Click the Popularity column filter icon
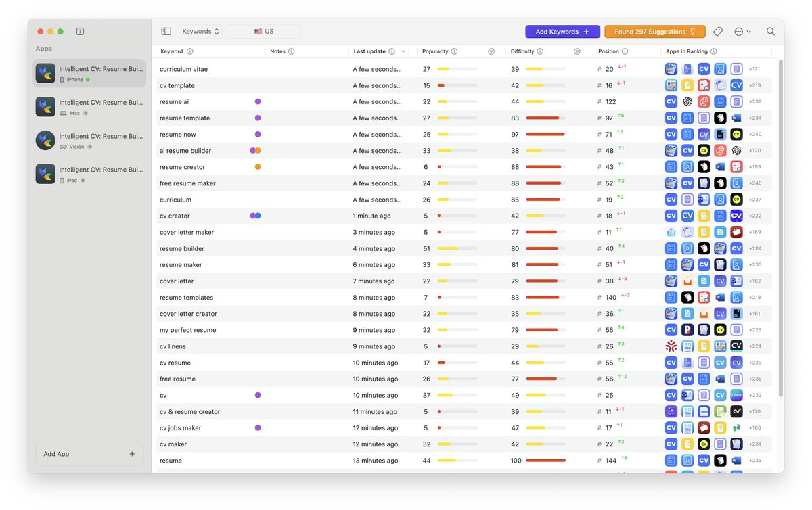Screen dimensions: 812x510 [x=491, y=51]
